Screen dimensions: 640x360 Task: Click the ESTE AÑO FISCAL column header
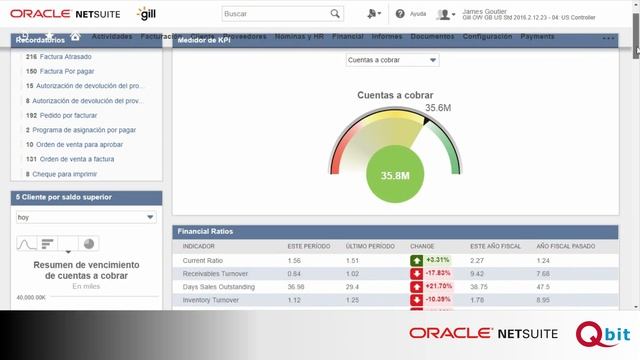[x=496, y=246]
